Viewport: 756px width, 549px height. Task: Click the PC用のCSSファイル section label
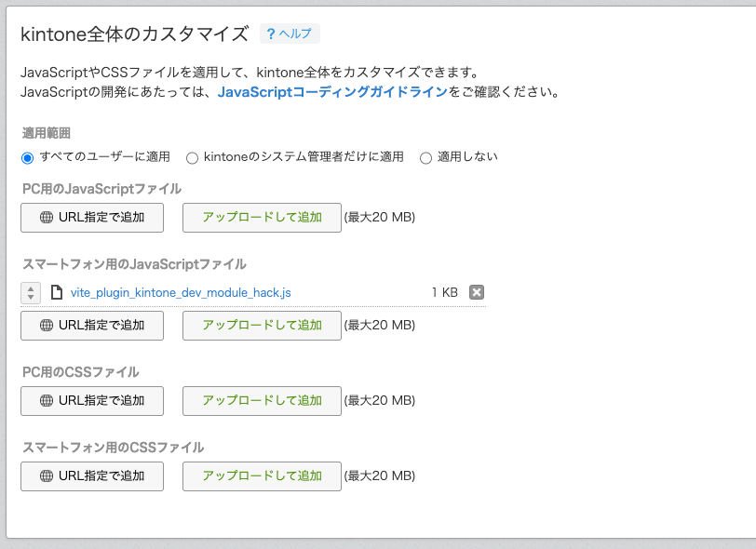pyautogui.click(x=80, y=372)
